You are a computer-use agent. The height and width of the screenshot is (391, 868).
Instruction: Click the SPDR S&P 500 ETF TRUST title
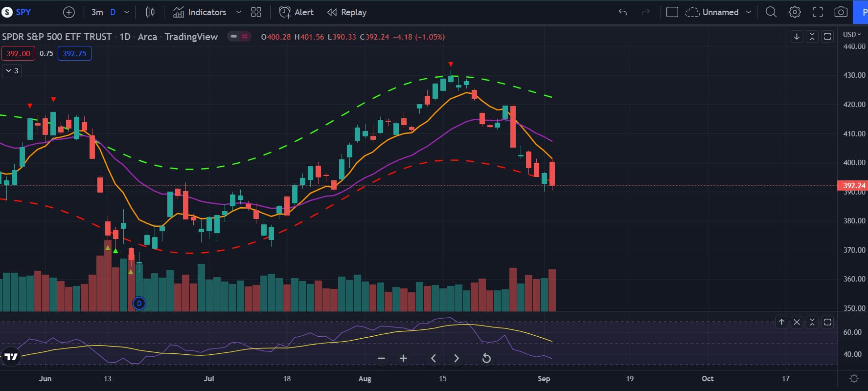[57, 37]
